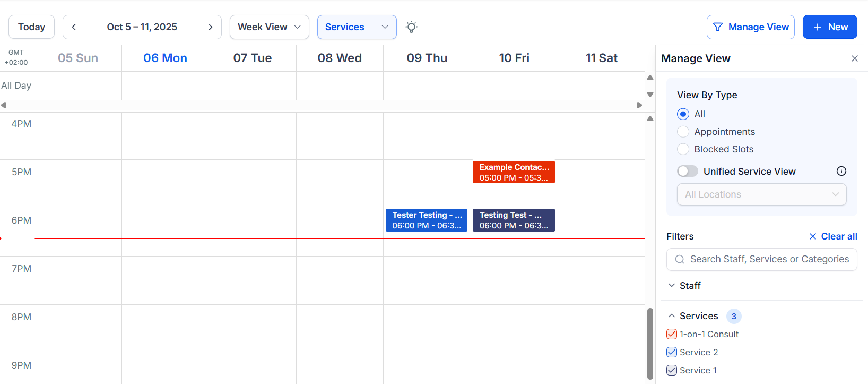Click the info icon beside Unified Service View
The image size is (868, 384).
(x=841, y=171)
